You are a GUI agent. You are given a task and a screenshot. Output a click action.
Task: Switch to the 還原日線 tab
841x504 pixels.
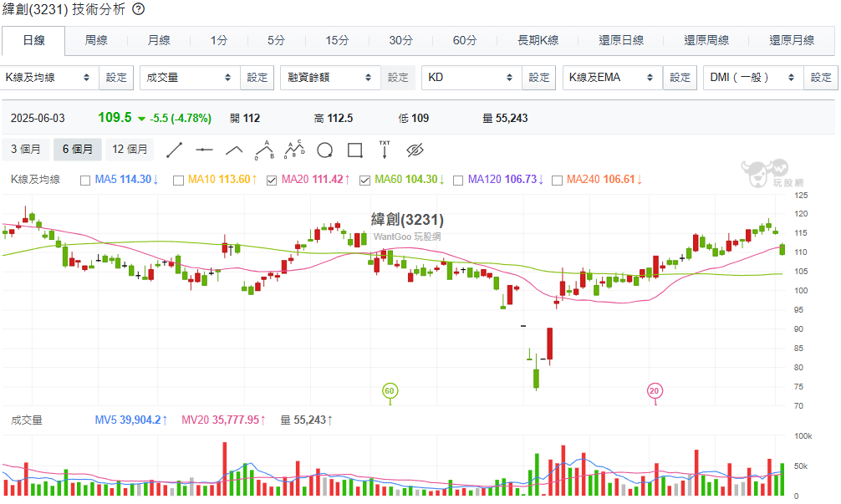[x=621, y=40]
